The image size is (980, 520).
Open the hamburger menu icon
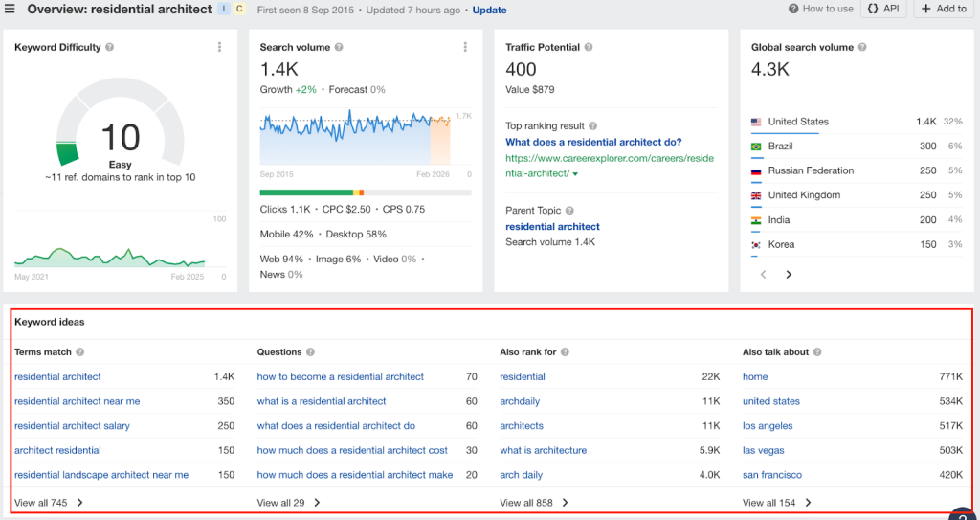tap(11, 10)
